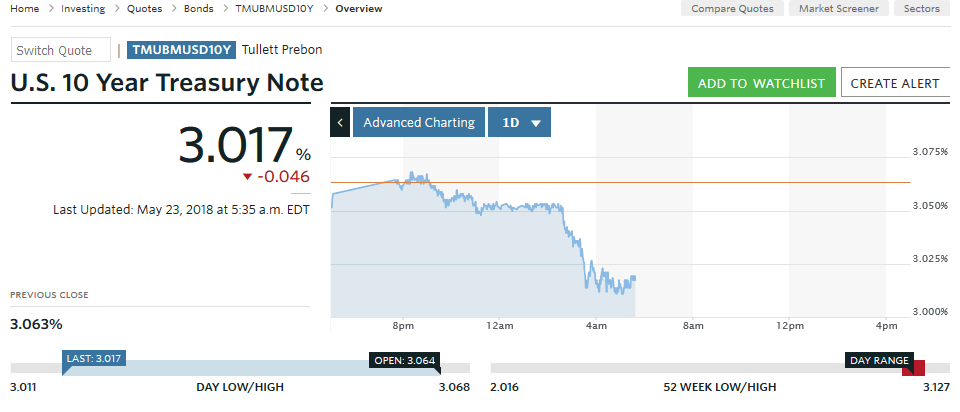Type in the Switch Quote field
The height and width of the screenshot is (412, 960).
60,50
